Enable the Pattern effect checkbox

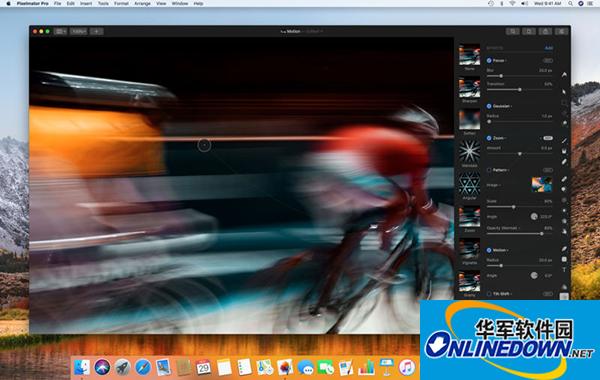[489, 170]
